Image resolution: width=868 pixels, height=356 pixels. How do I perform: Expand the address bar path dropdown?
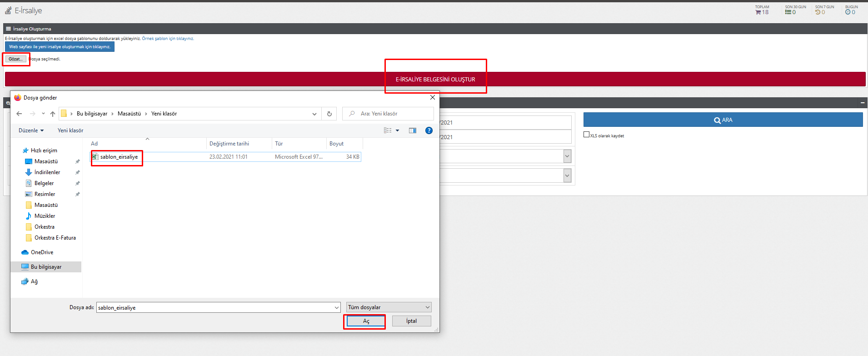point(314,114)
